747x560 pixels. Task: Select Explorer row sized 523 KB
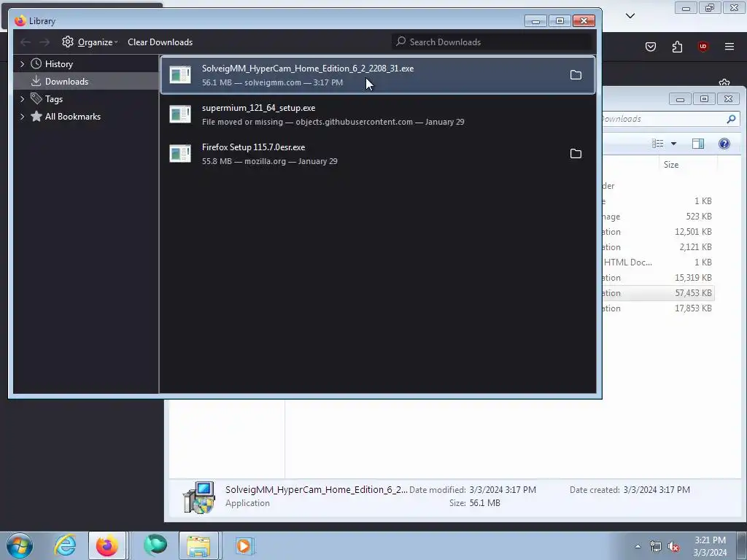657,217
